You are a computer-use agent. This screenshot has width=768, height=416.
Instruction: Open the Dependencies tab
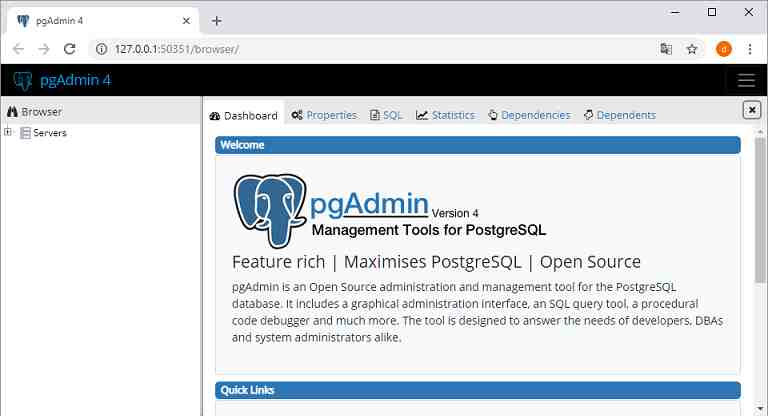coord(529,115)
